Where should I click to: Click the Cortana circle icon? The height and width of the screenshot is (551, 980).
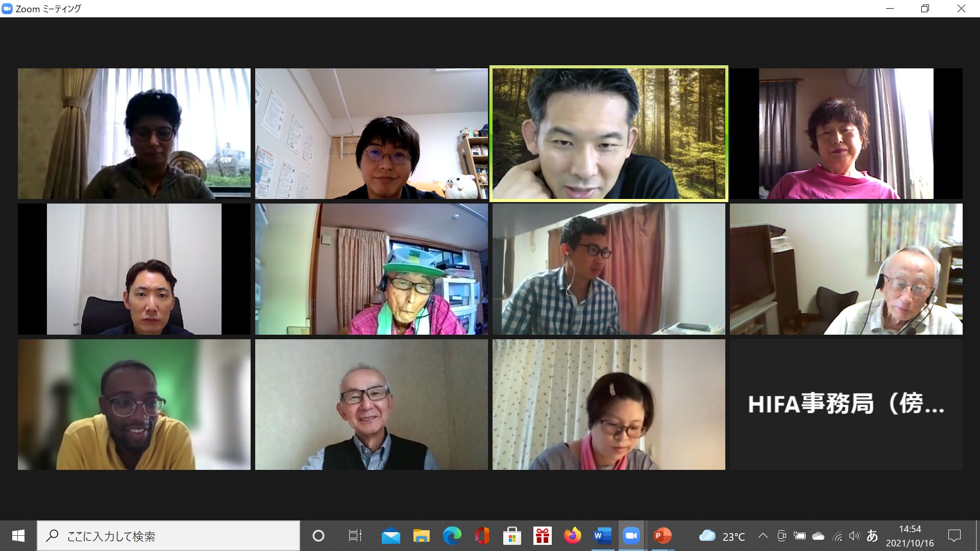(x=318, y=536)
